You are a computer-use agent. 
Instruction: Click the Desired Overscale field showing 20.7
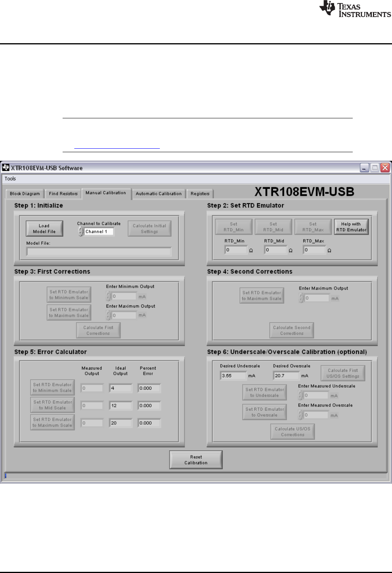[x=286, y=376]
